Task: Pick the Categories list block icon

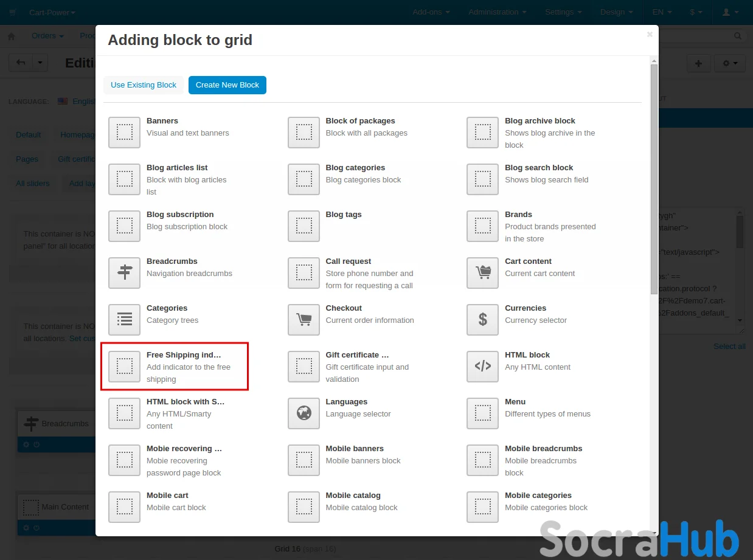Action: pos(124,319)
